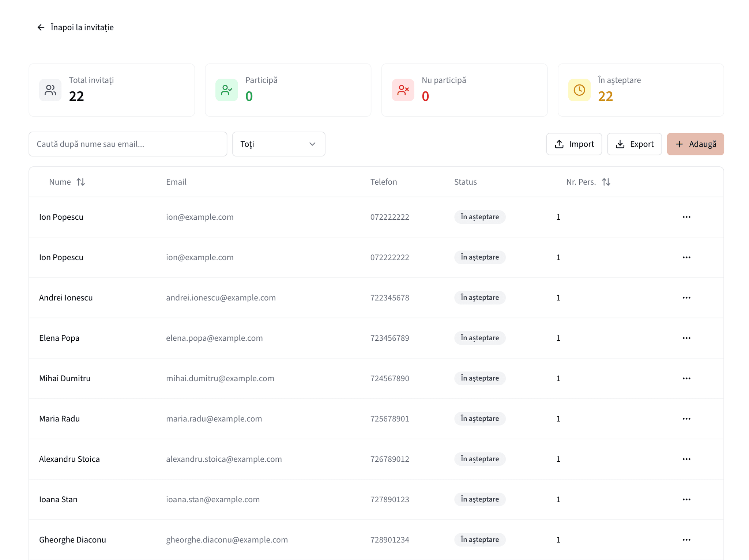Click the Participă stat card
Viewport: 749px width, 560px height.
tap(288, 90)
